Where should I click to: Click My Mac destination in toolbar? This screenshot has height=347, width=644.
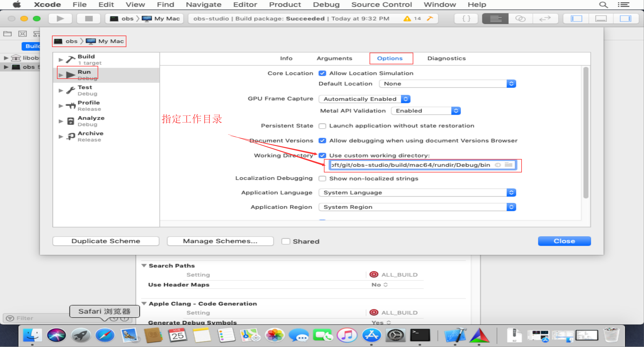point(161,18)
